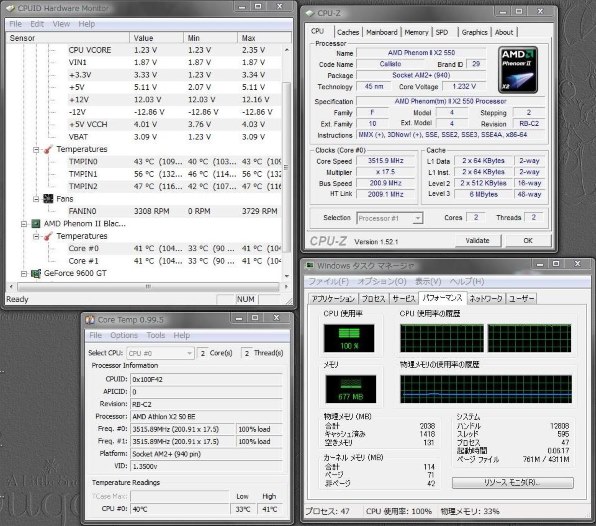This screenshot has height=526, width=596.
Task: Switch to the Graphics tab in CPU-Z
Action: (x=474, y=32)
